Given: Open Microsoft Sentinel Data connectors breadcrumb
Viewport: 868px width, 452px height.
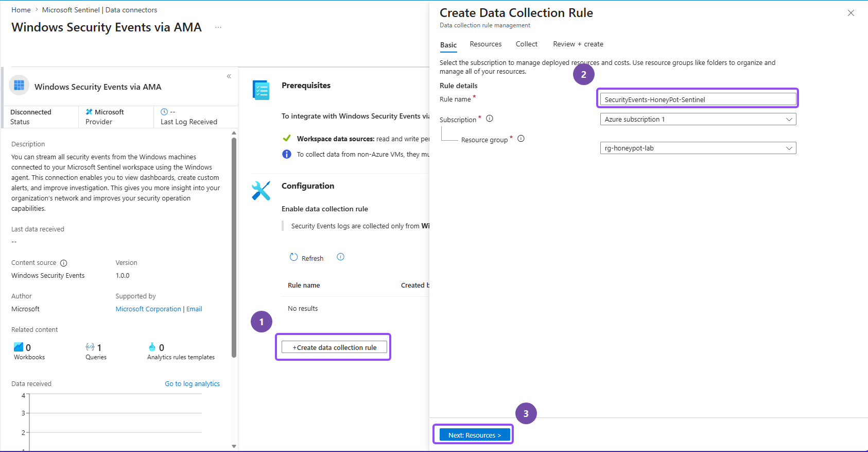Looking at the screenshot, I should (99, 10).
